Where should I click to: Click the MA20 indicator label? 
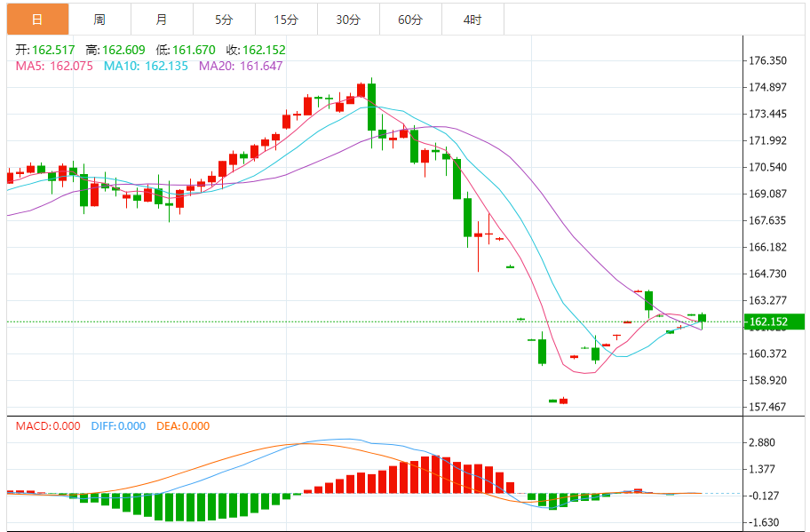click(x=241, y=66)
